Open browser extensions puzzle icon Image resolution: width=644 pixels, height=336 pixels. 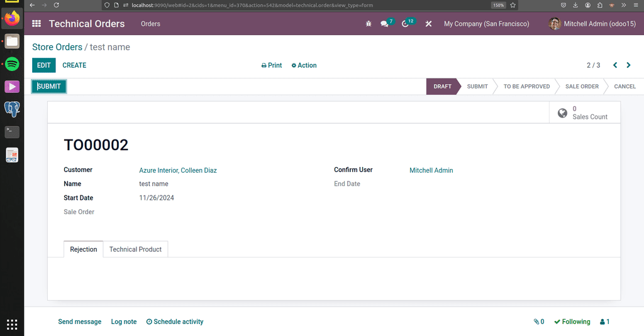pos(599,5)
